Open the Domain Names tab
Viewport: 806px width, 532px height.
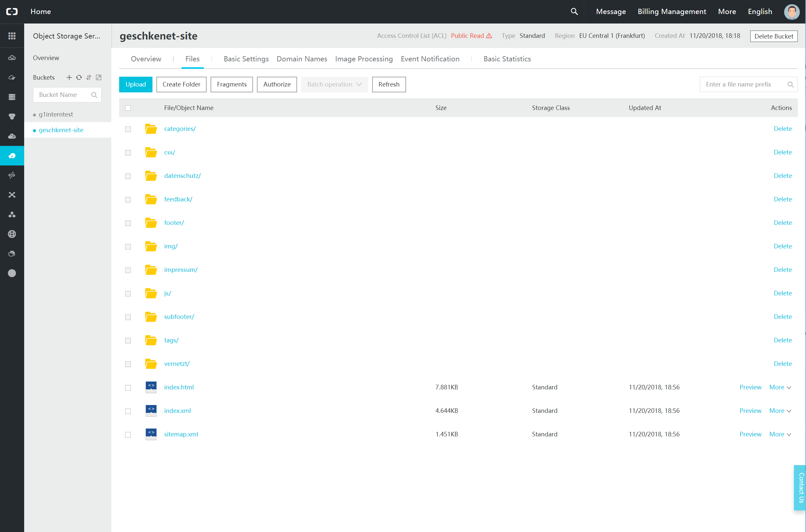click(302, 59)
